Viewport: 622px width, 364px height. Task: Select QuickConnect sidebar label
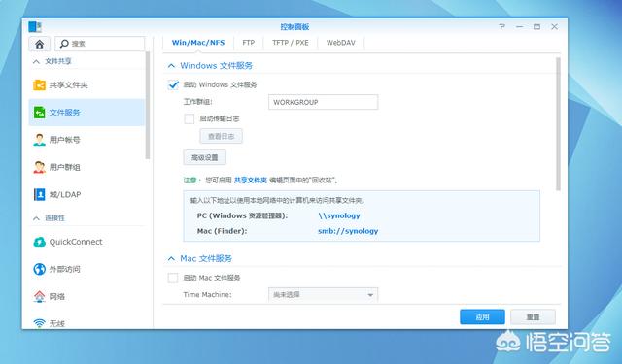tap(76, 242)
